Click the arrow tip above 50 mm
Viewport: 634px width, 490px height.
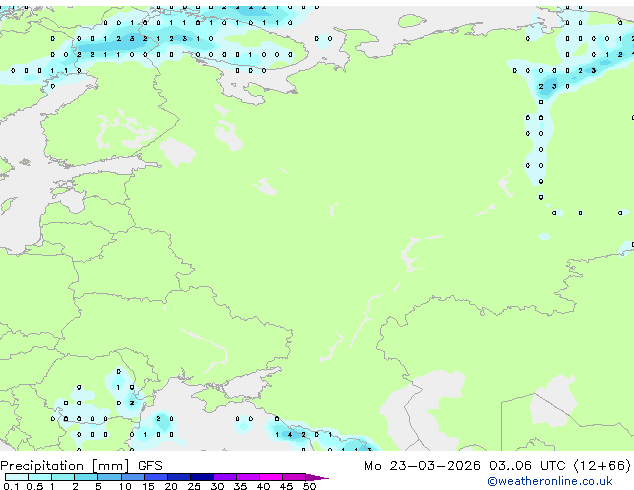[x=317, y=477]
